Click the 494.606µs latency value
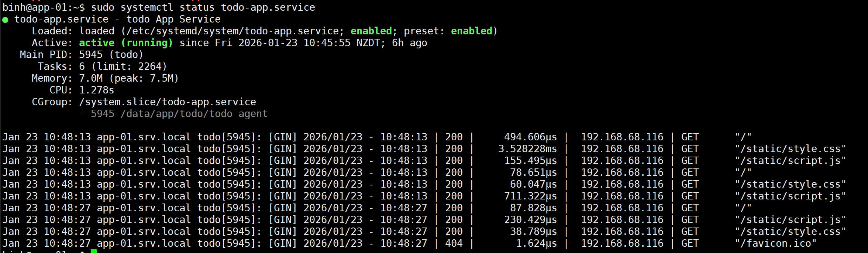Screen dimensions: 868x253 click(x=530, y=137)
